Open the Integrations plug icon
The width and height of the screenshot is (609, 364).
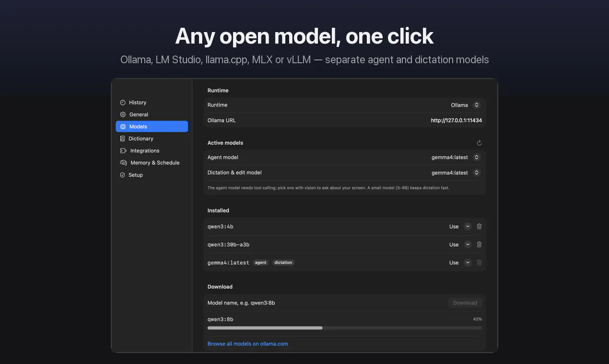point(123,150)
